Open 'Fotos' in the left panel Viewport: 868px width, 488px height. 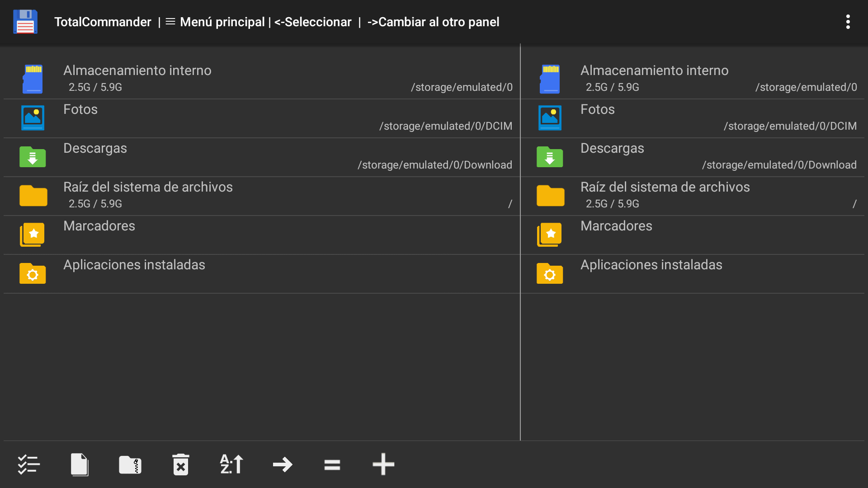[181, 117]
